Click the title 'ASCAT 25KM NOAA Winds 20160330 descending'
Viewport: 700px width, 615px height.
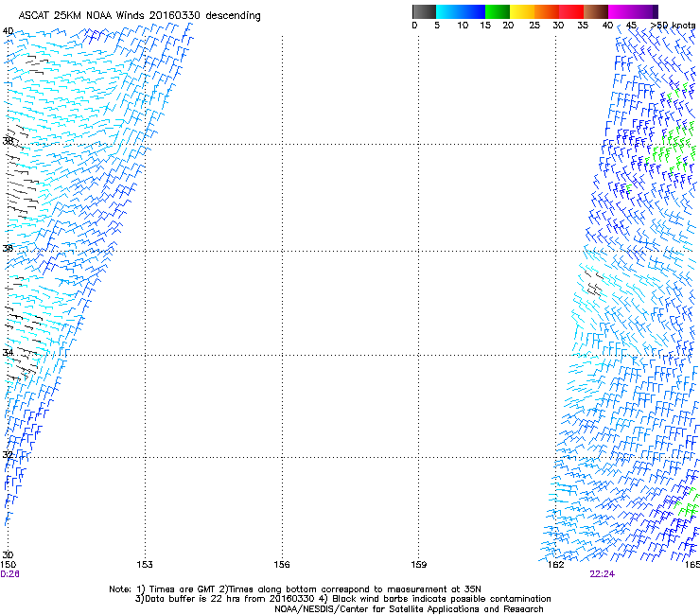coord(139,16)
